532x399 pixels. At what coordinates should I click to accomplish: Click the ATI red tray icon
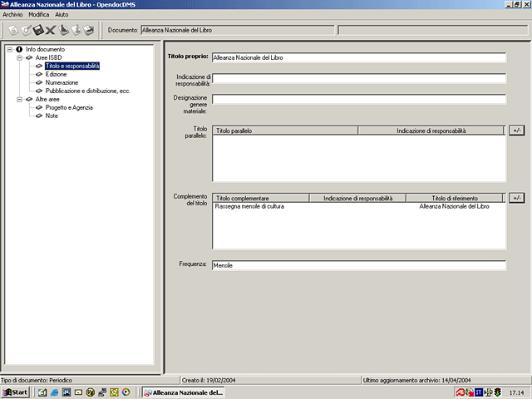point(461,392)
